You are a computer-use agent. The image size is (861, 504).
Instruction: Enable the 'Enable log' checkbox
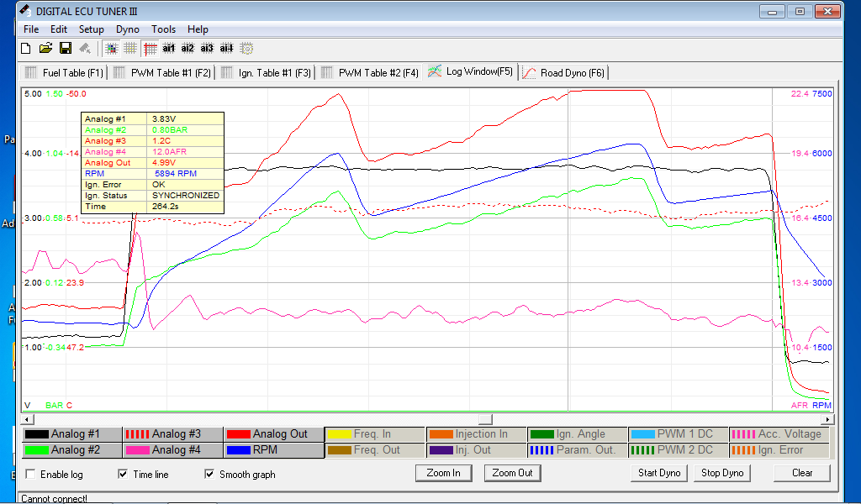point(31,475)
